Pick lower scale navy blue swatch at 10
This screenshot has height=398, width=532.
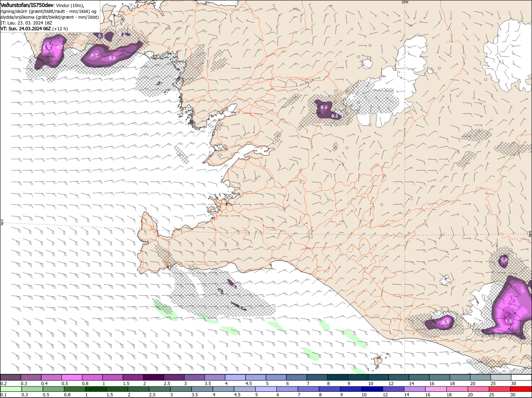pyautogui.click(x=372, y=389)
